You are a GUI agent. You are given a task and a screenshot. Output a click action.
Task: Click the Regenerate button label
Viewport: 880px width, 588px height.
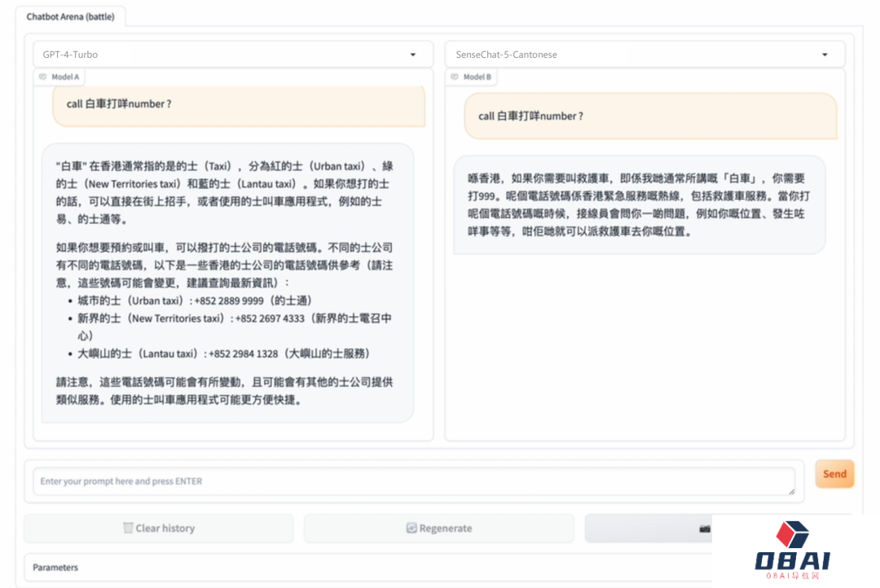(445, 528)
